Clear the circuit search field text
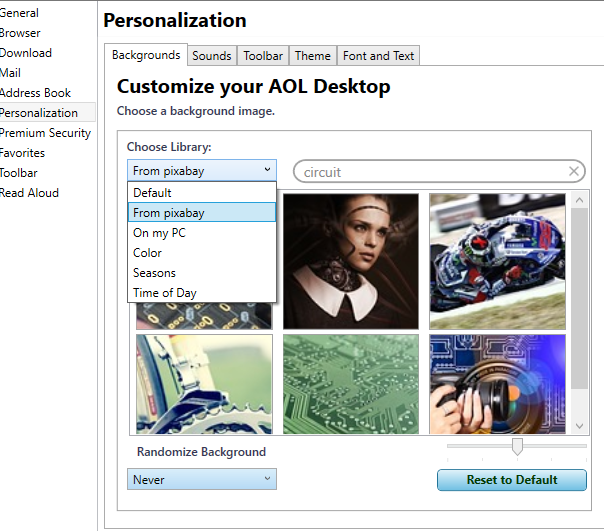Screen dimensions: 604x531 tap(574, 172)
